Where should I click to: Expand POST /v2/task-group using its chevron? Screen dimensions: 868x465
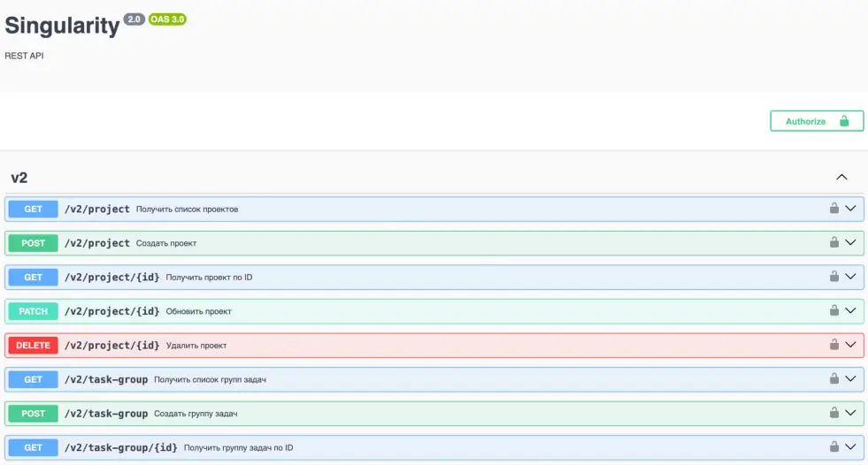pos(851,413)
